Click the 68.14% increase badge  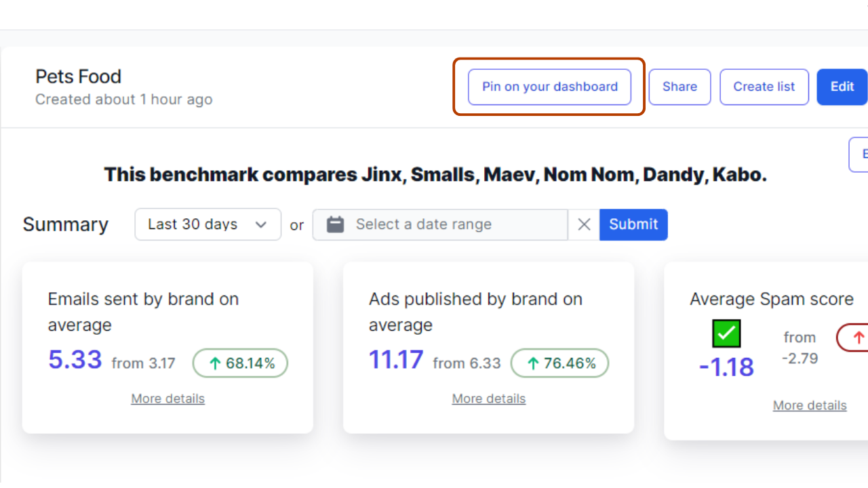(x=241, y=363)
